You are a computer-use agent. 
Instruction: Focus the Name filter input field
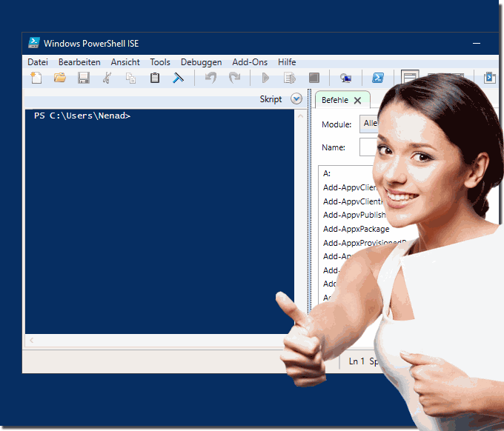point(368,147)
